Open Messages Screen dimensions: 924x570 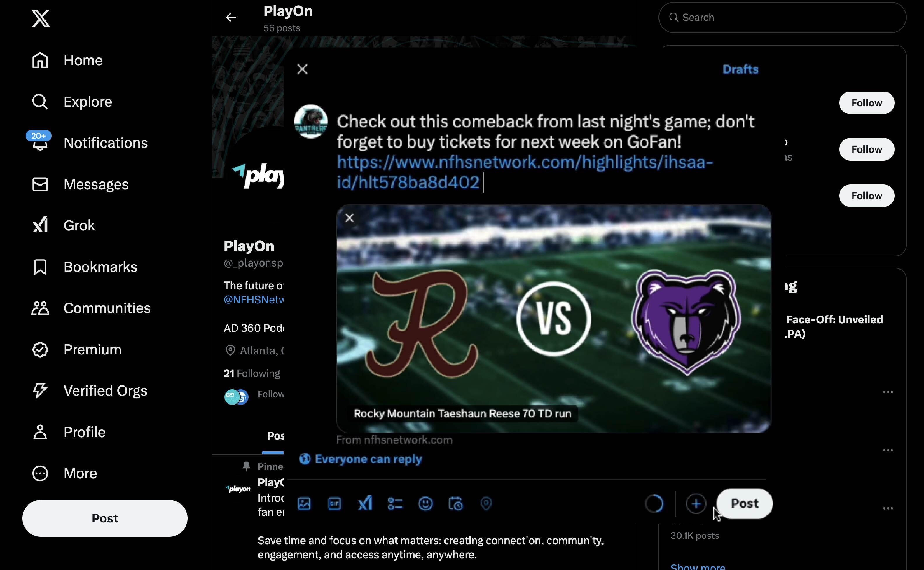(80, 184)
